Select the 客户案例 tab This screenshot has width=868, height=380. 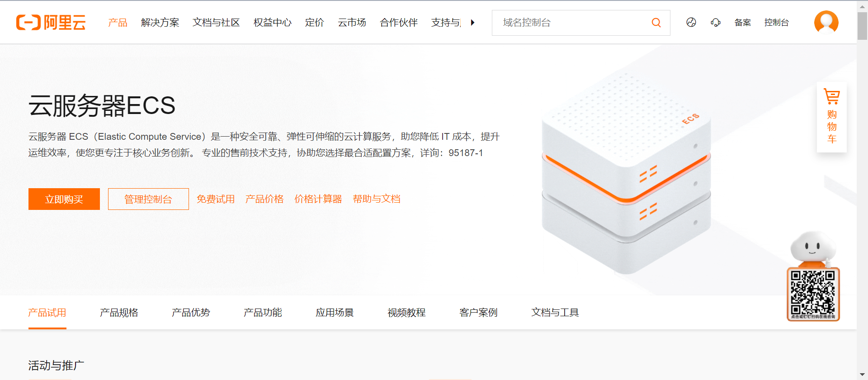pos(478,313)
